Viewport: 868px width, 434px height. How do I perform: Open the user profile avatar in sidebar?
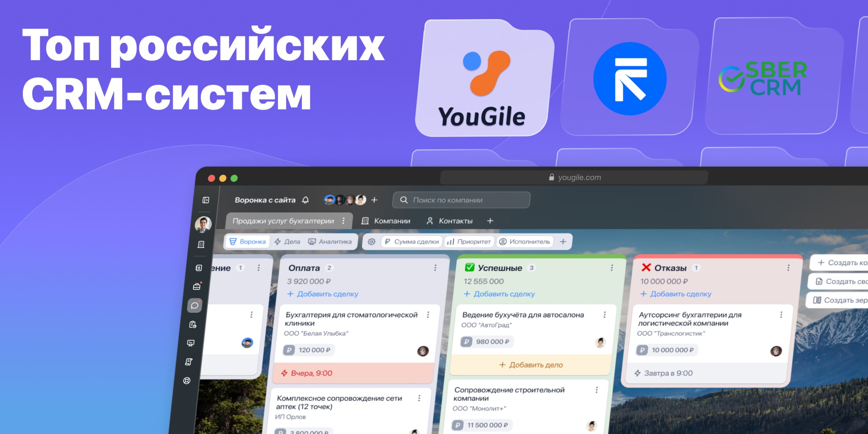pos(203,224)
